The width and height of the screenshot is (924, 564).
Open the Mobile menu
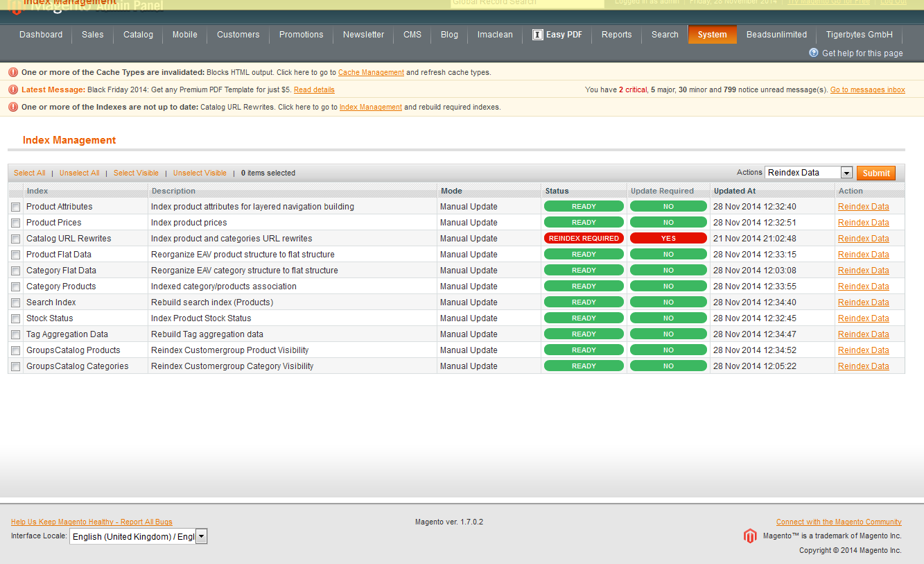185,35
